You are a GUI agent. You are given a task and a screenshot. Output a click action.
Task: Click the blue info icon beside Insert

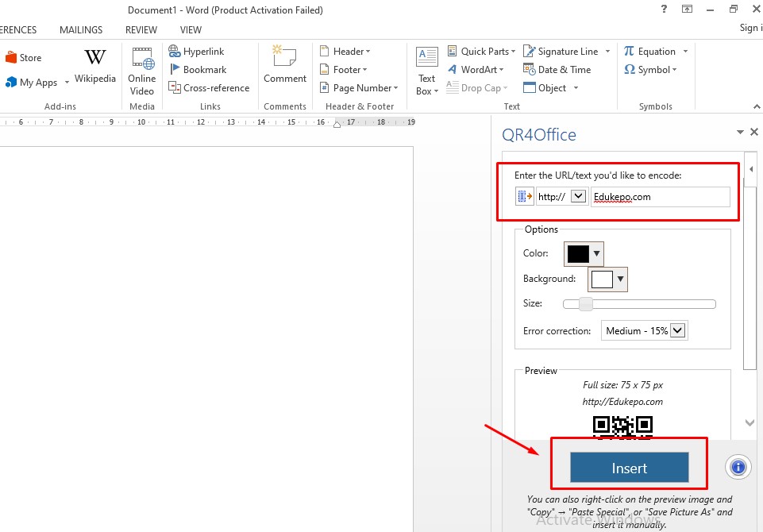pyautogui.click(x=738, y=468)
